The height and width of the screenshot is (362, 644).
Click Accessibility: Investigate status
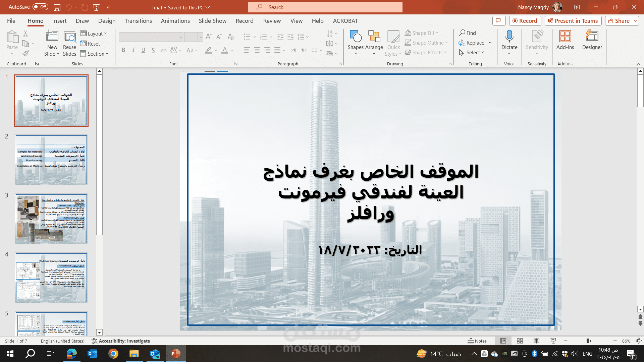point(121,341)
